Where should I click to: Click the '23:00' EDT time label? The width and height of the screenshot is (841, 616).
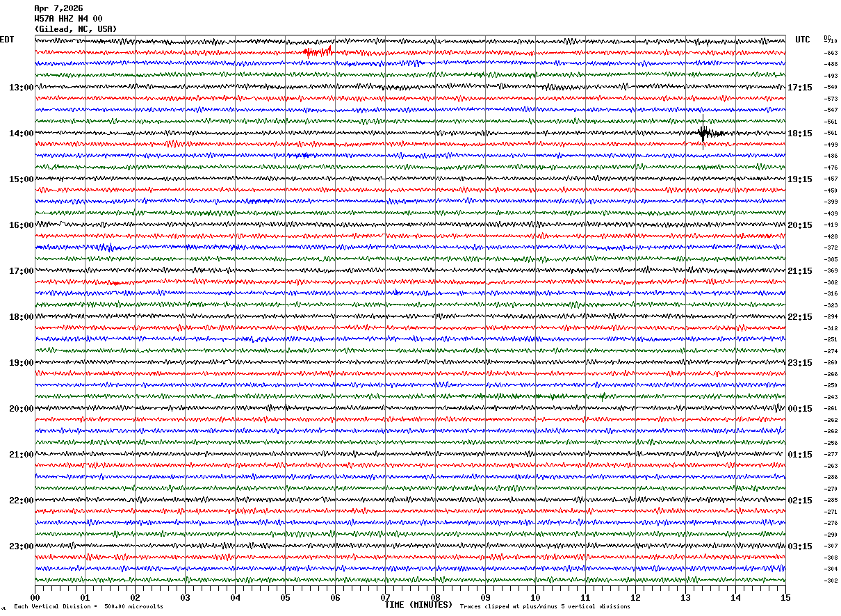[x=21, y=546]
